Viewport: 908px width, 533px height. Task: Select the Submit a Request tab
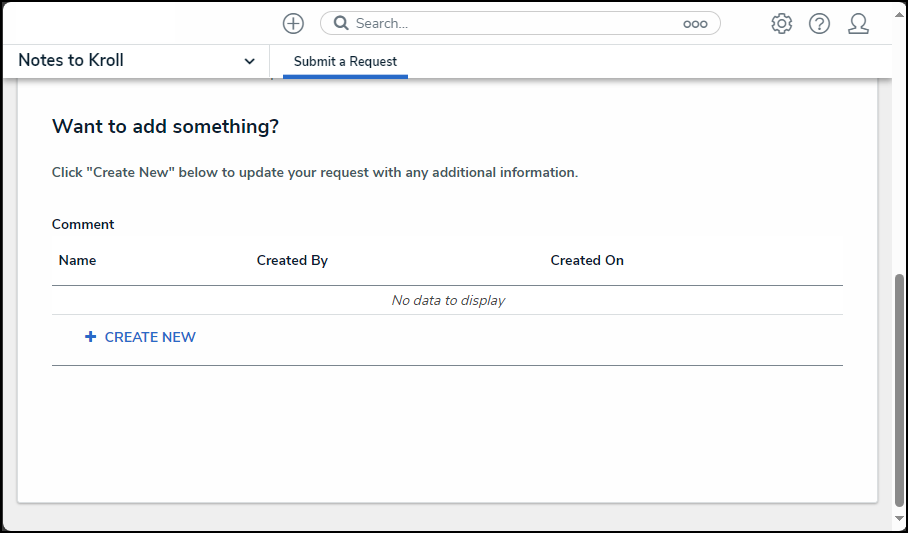tap(345, 61)
